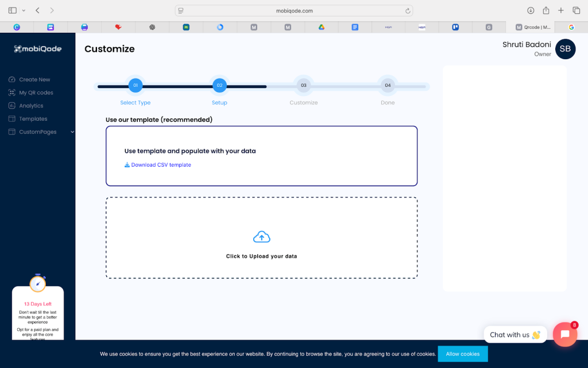Expand the CustomPages submenu chevron

coord(72,132)
